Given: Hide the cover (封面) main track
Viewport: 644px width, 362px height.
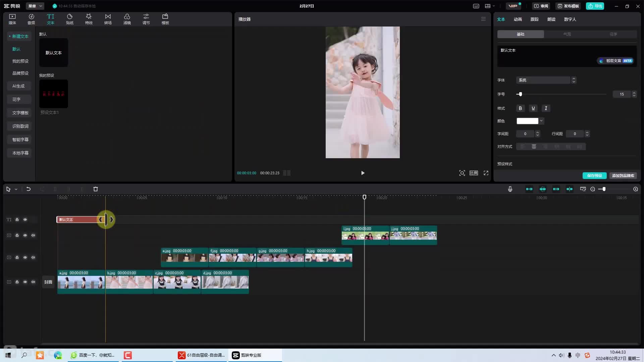Looking at the screenshot, I should [25, 282].
